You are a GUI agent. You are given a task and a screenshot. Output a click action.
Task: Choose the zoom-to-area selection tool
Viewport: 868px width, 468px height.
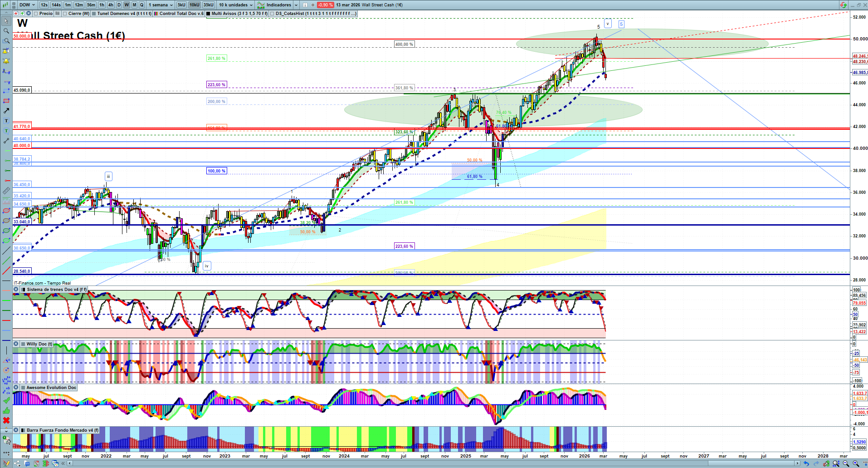coord(6,41)
